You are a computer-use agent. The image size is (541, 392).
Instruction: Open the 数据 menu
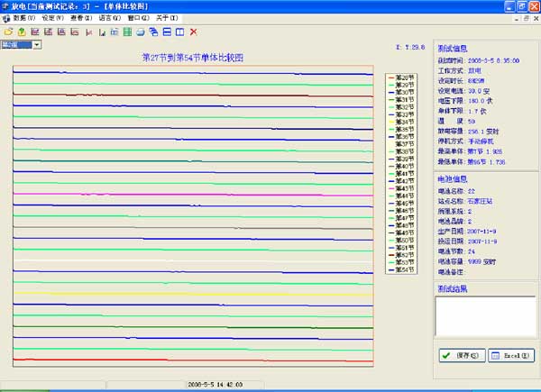[x=23, y=18]
